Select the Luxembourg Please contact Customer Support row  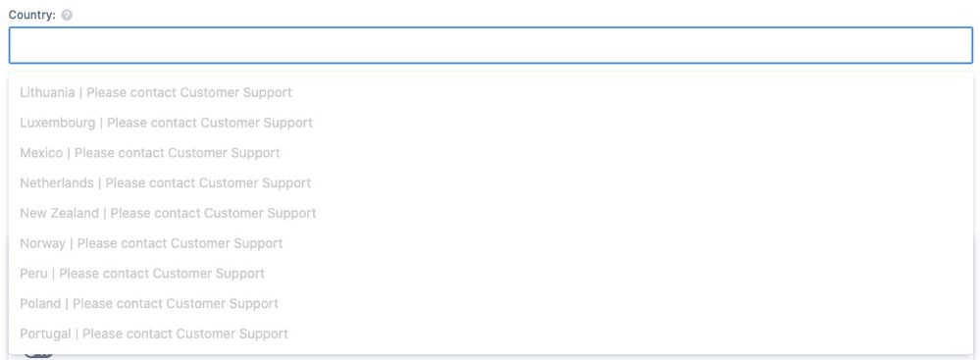490,123
